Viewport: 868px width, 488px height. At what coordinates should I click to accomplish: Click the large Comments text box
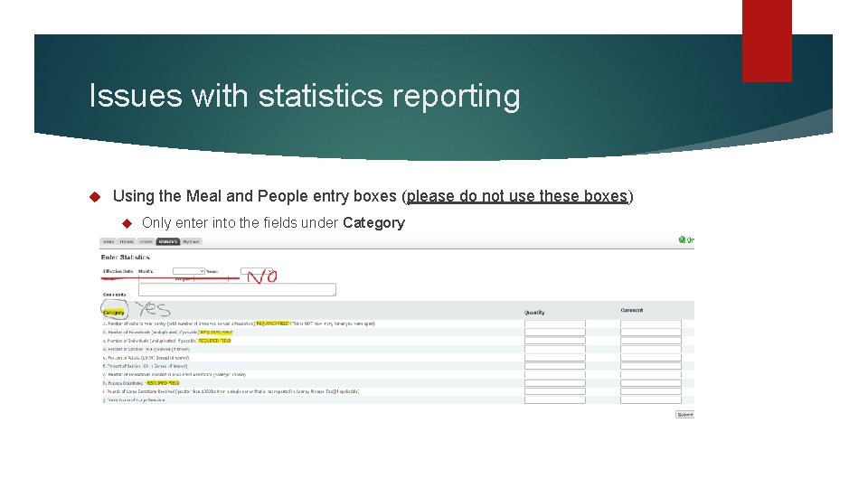(x=237, y=289)
